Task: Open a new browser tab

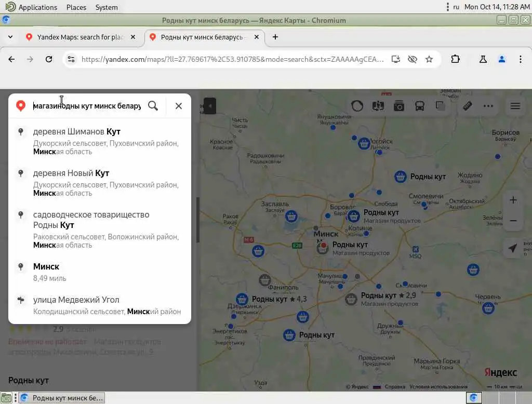Action: [x=275, y=37]
